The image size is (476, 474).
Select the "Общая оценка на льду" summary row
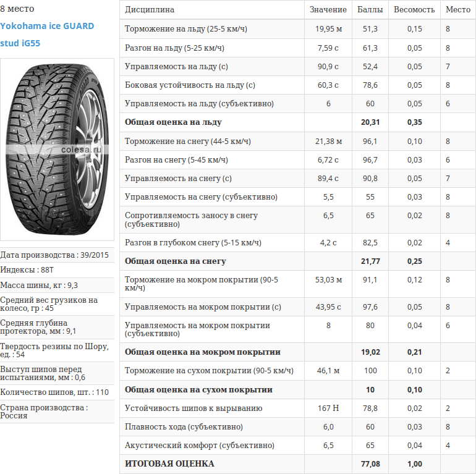click(173, 122)
